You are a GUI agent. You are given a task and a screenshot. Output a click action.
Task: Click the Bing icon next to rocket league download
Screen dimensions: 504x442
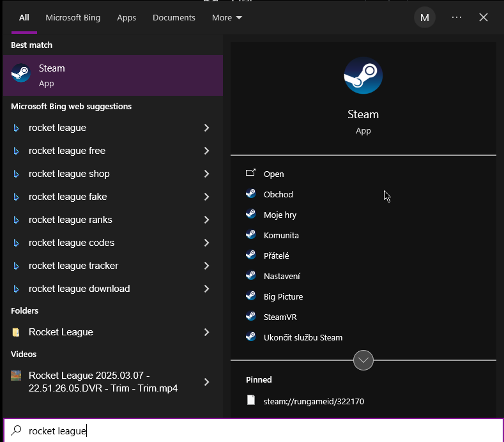point(16,289)
